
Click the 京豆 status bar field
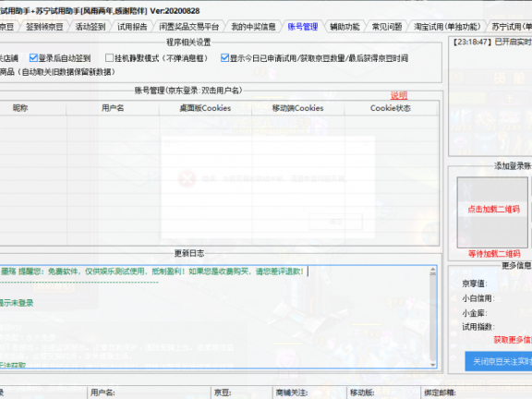pos(242,393)
